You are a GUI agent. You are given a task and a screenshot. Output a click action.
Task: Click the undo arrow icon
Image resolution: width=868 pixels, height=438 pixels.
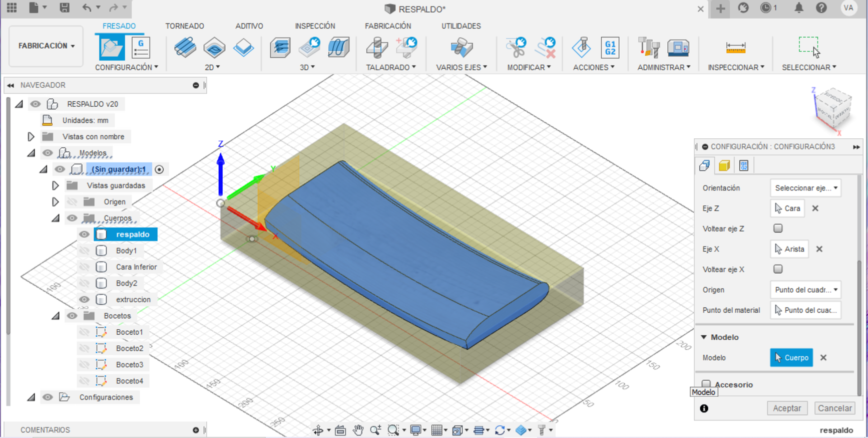point(87,8)
